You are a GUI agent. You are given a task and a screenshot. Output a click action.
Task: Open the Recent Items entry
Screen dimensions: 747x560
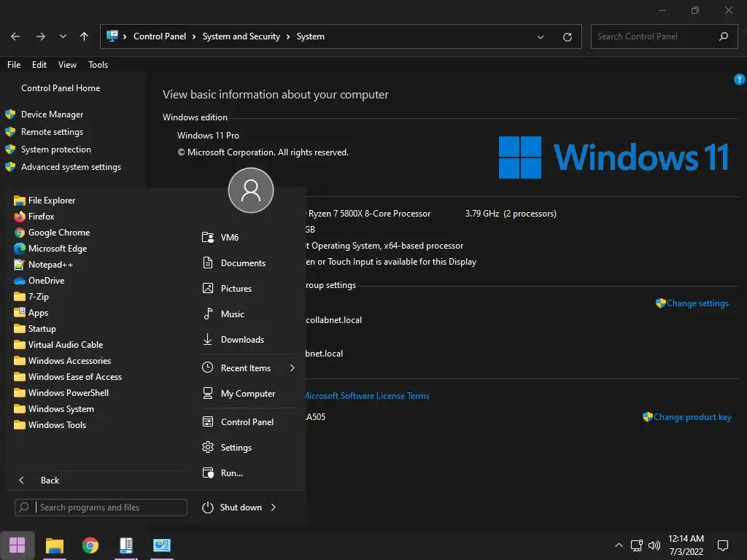(245, 368)
